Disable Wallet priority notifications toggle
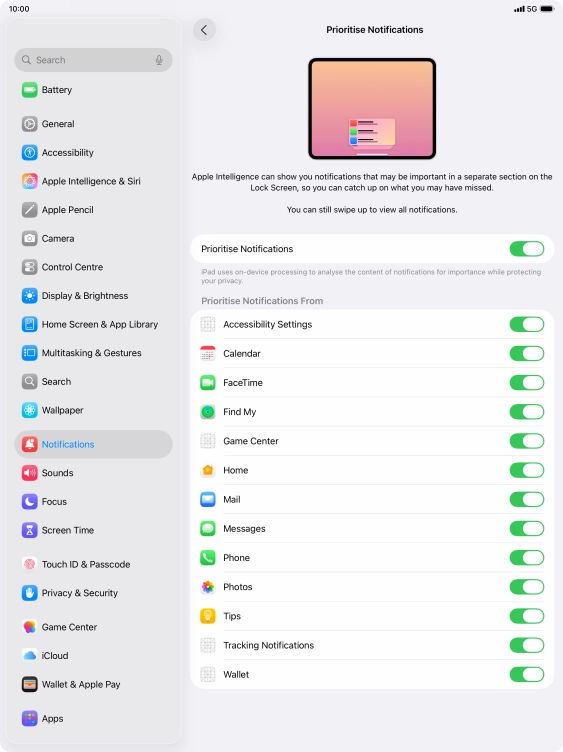The width and height of the screenshot is (563, 752). (x=527, y=674)
